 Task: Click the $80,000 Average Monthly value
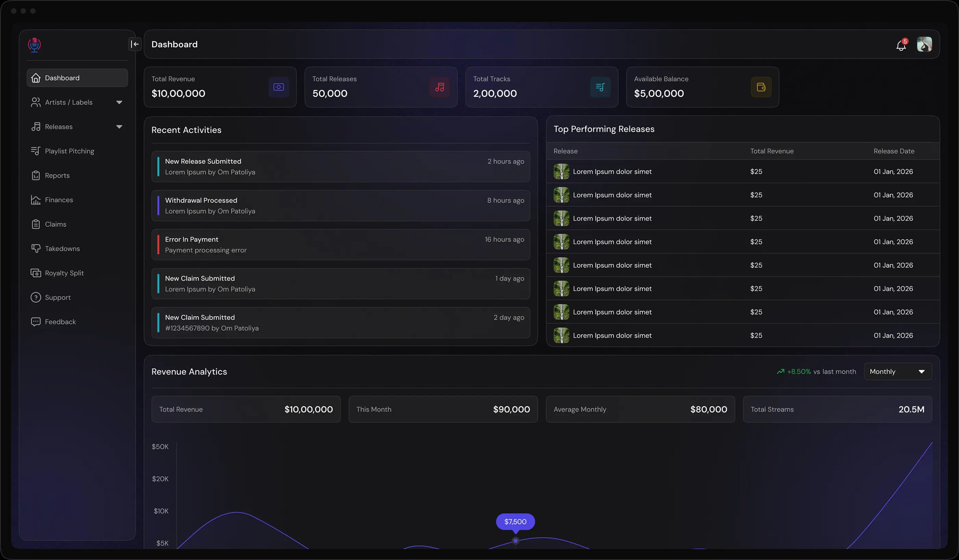point(709,409)
